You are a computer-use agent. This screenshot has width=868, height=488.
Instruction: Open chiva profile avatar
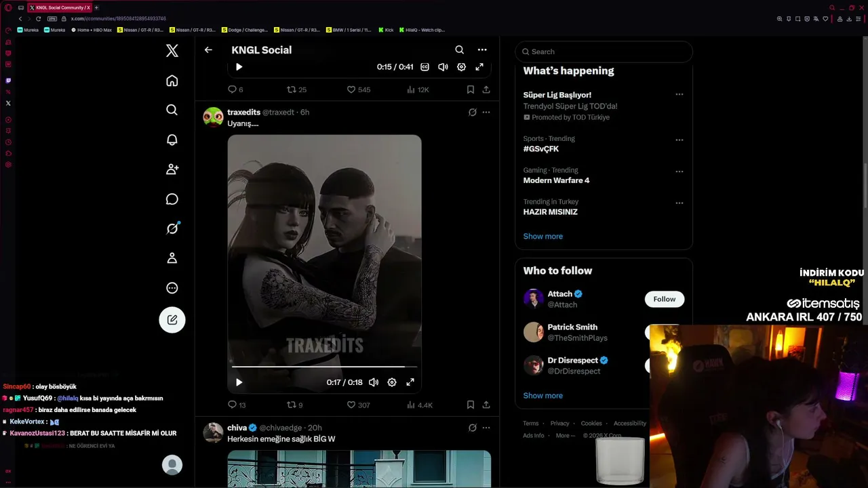(x=213, y=432)
